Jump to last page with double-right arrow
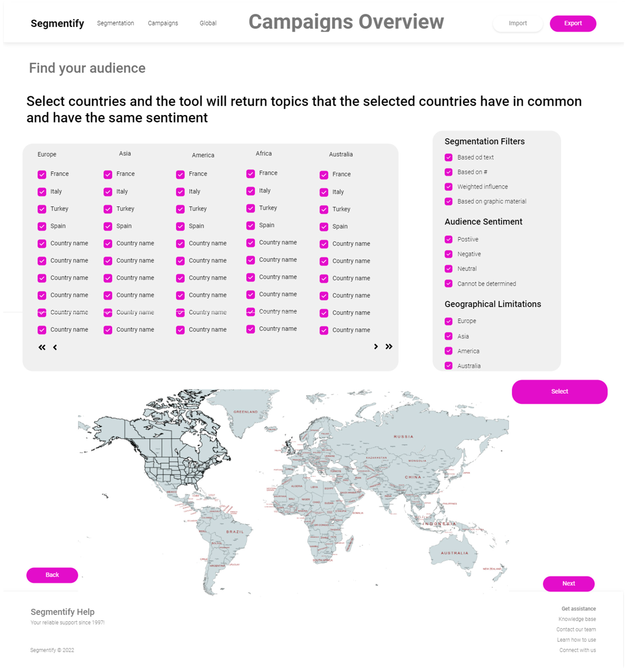The image size is (626, 672). 389,346
